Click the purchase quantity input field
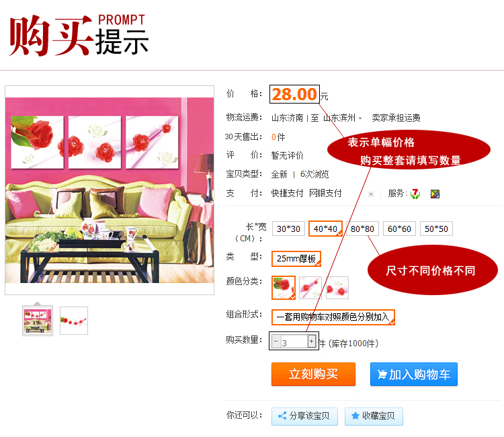504x437 pixels. tap(294, 342)
